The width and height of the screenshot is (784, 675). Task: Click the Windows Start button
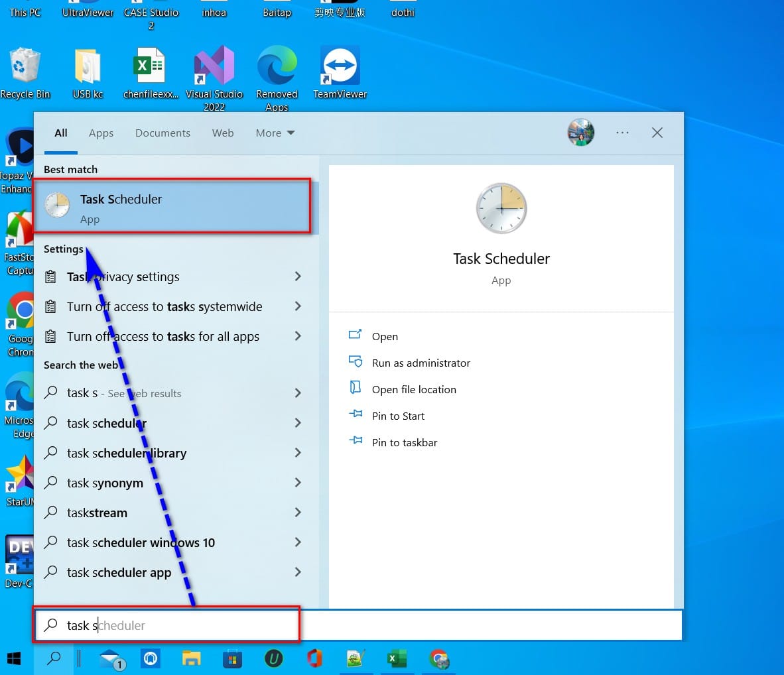coord(14,659)
